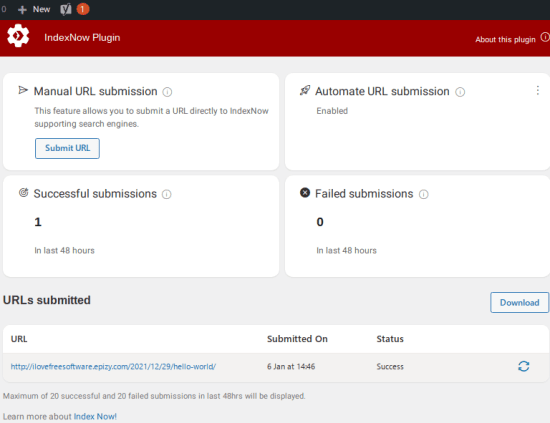The width and height of the screenshot is (550, 423).
Task: Click the 0 counter in admin bar
Action: [x=4, y=9]
